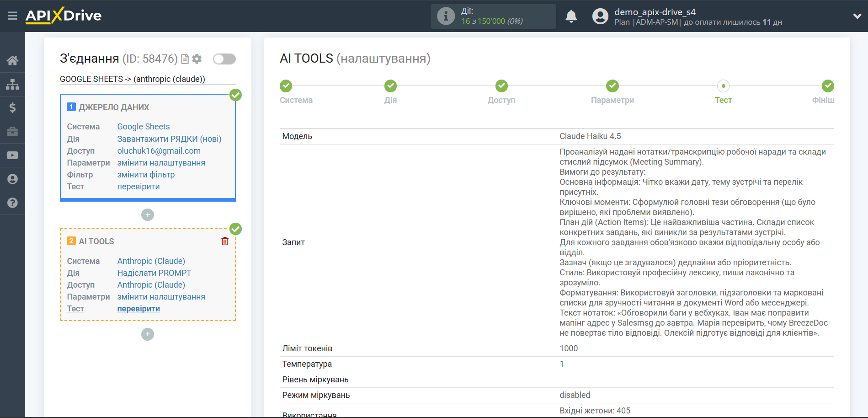Screen dimensions: 868x418
Task: Expand the account dropdown chevron
Action: click(857, 16)
